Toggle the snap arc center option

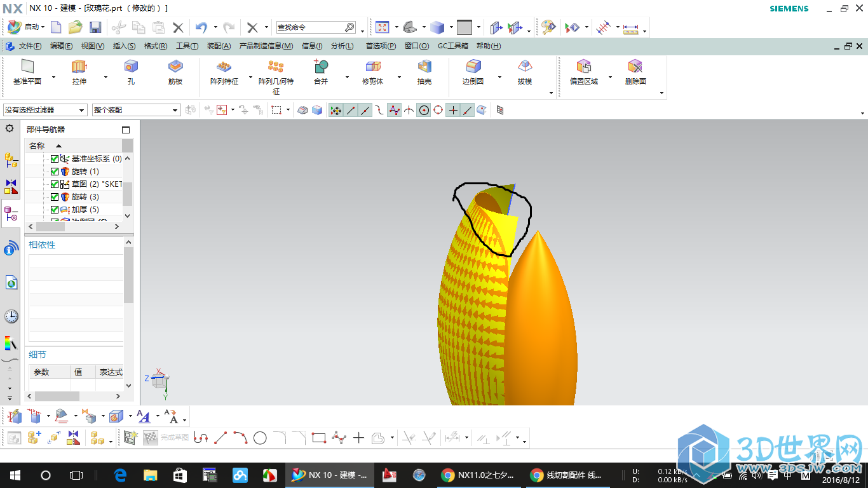pyautogui.click(x=424, y=110)
